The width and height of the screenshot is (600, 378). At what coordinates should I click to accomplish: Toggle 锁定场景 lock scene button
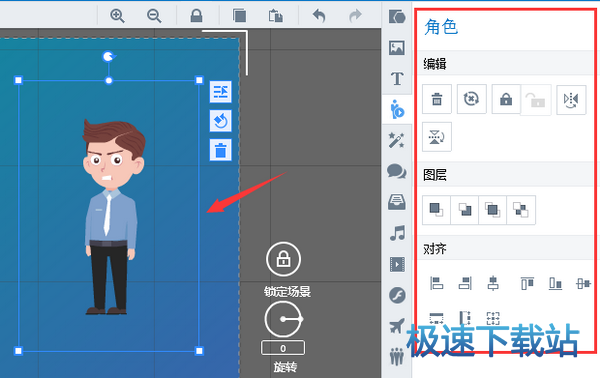pyautogui.click(x=284, y=259)
